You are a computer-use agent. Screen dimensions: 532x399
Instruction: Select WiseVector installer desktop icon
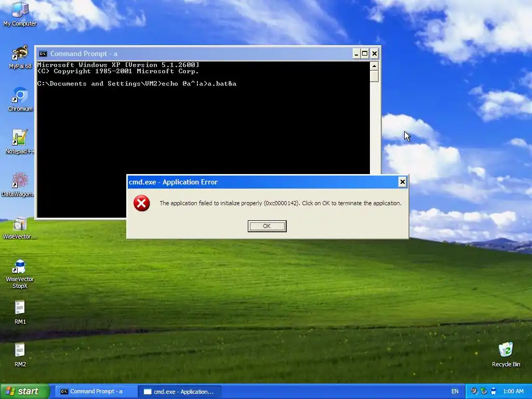click(20, 228)
